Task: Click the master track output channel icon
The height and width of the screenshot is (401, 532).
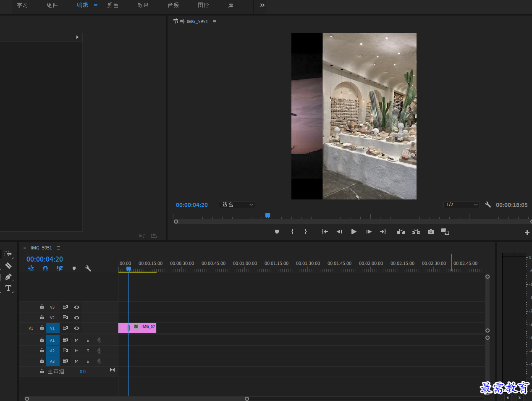Action: tap(112, 370)
